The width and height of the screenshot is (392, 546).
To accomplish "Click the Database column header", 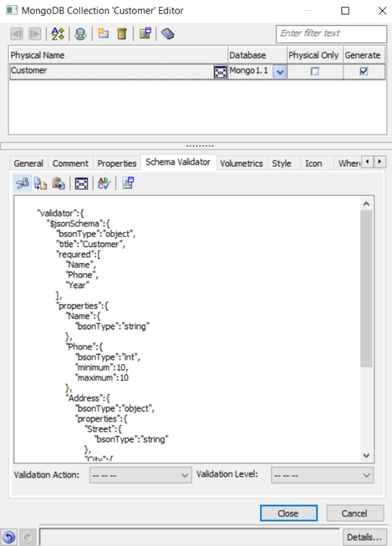I will pos(257,55).
